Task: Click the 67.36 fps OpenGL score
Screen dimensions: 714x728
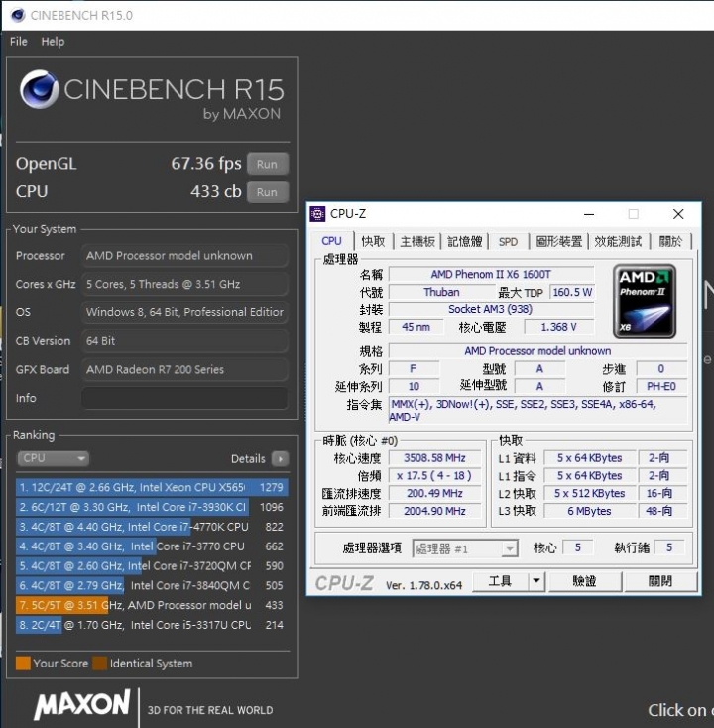Action: coord(206,164)
